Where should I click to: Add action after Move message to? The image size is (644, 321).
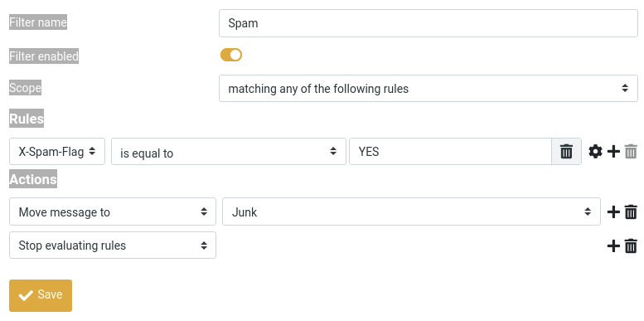(613, 212)
